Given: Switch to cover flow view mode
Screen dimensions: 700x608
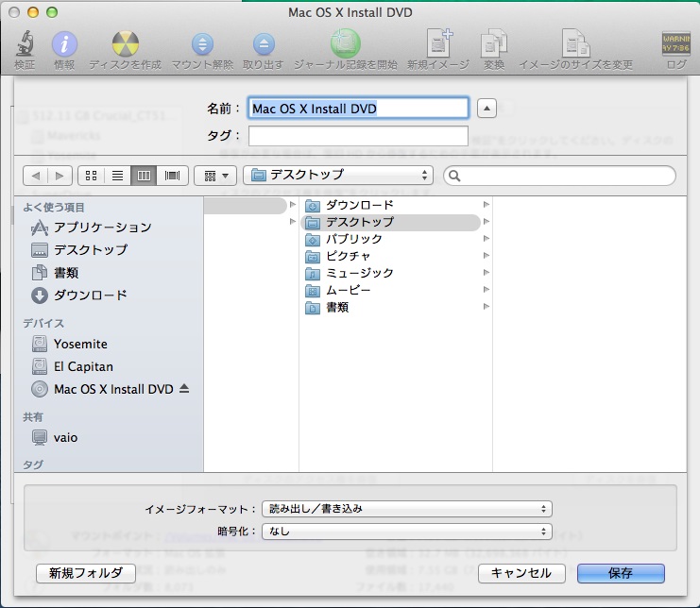Looking at the screenshot, I should (172, 176).
